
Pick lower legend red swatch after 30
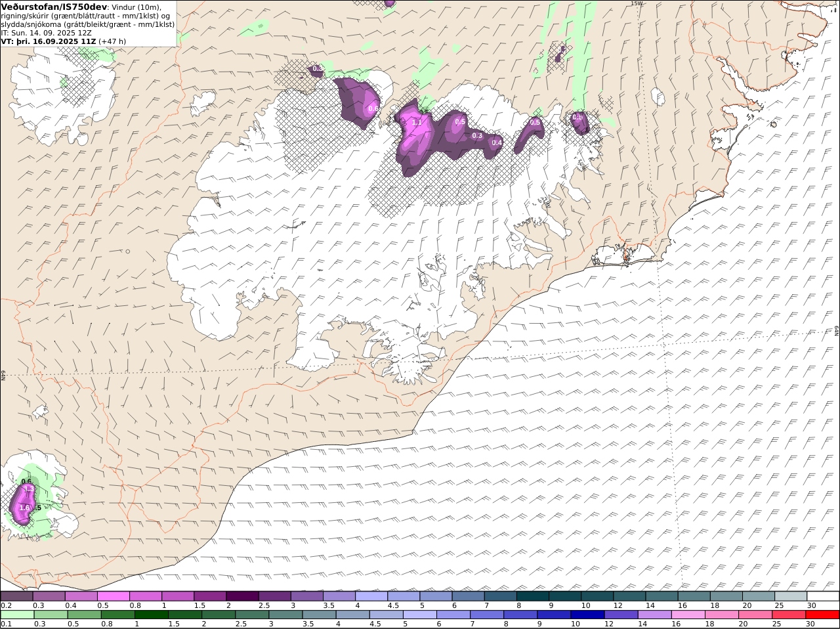pyautogui.click(x=824, y=615)
